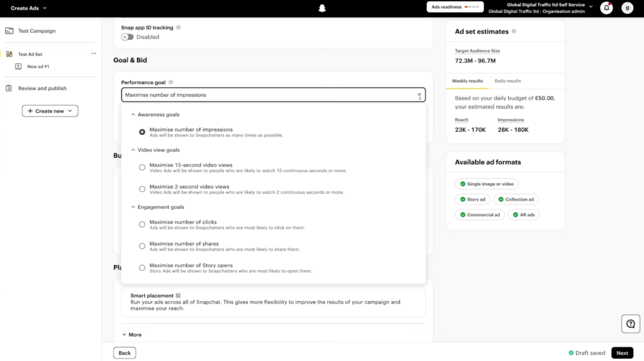Click the Next button
Image resolution: width=644 pixels, height=361 pixels.
[x=622, y=353]
